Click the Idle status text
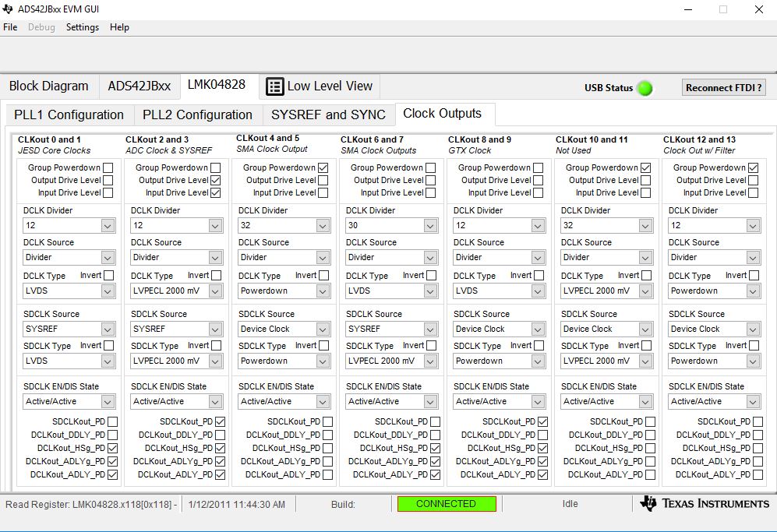 pos(570,504)
